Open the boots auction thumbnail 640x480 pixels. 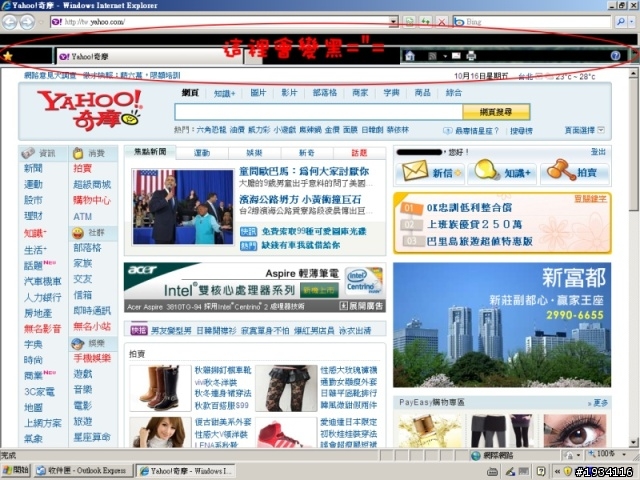click(160, 388)
